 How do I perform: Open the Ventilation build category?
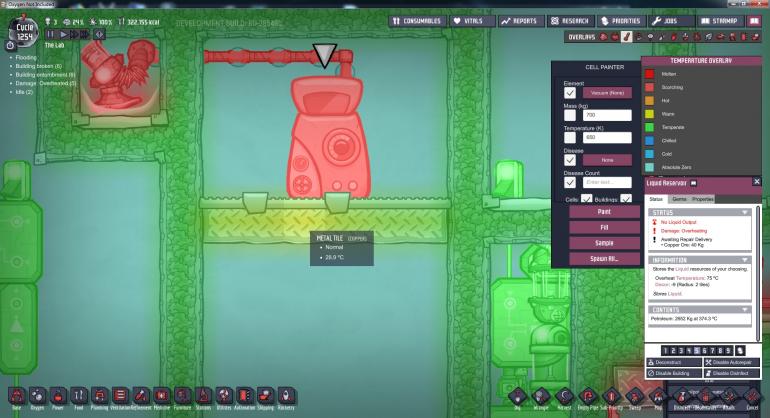pyautogui.click(x=120, y=396)
